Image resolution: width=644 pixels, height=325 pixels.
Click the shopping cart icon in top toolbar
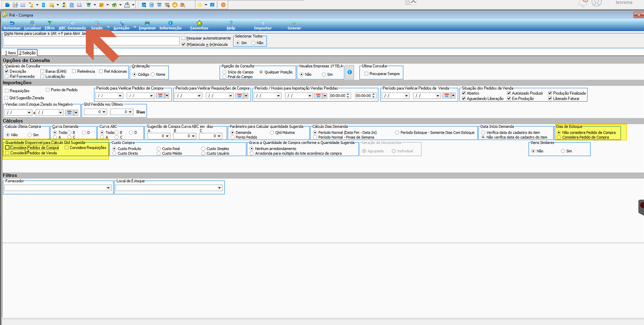88,5
